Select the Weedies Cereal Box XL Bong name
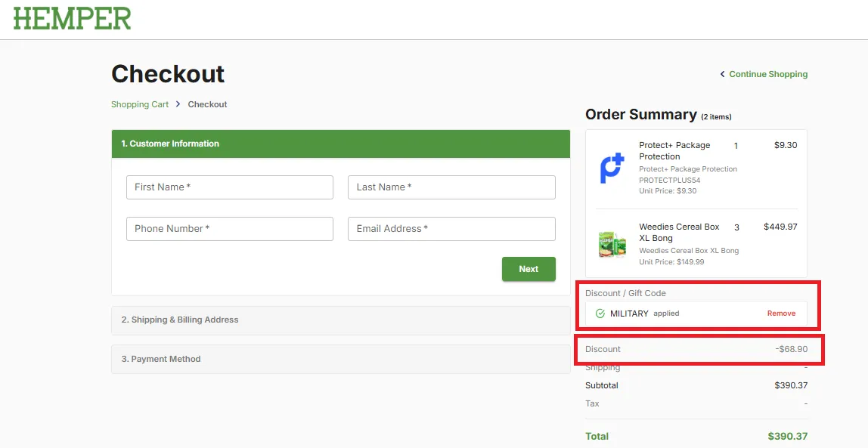The height and width of the screenshot is (448, 868). point(679,232)
